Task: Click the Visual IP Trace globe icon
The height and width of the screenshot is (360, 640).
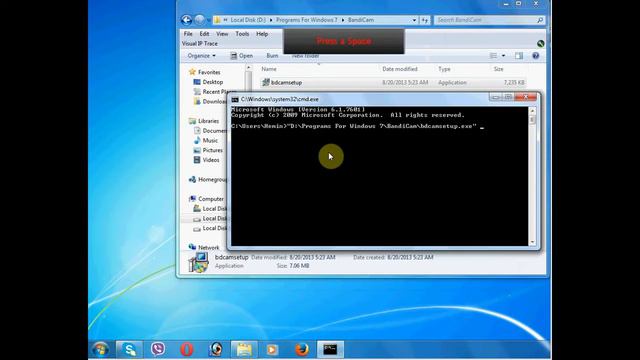Action: 541,44
